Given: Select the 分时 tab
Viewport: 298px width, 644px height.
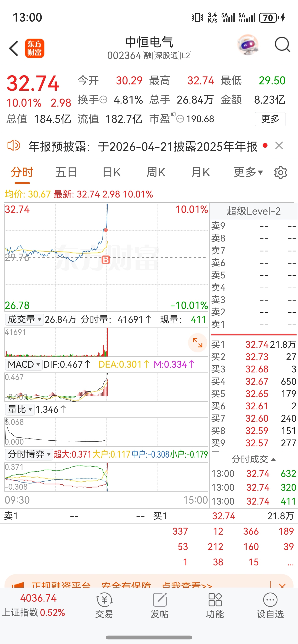Looking at the screenshot, I should click(22, 173).
